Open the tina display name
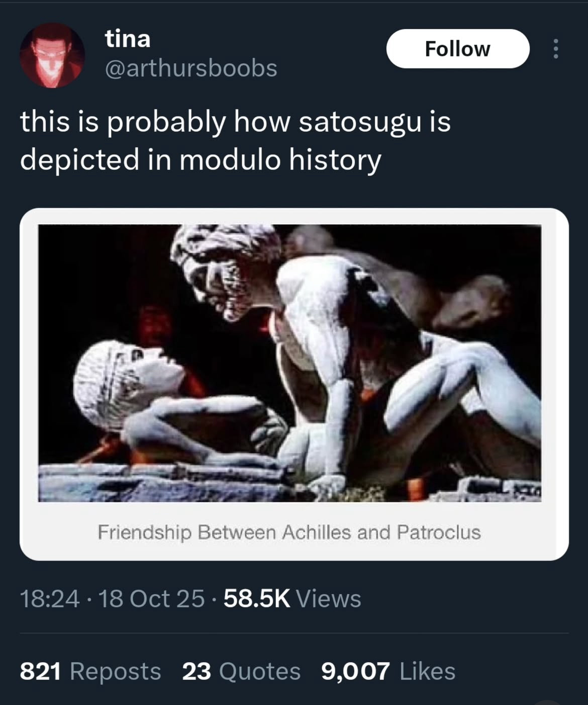The height and width of the screenshot is (705, 588). tap(128, 39)
